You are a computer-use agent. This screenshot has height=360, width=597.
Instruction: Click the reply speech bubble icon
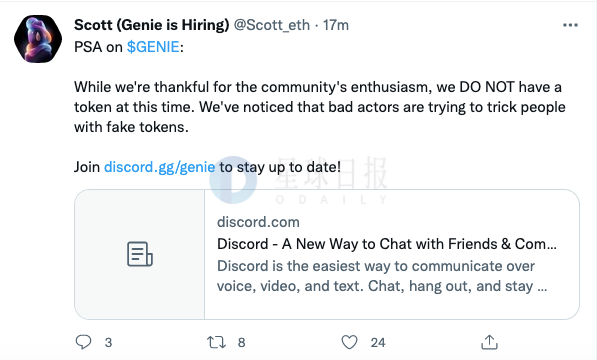point(83,342)
